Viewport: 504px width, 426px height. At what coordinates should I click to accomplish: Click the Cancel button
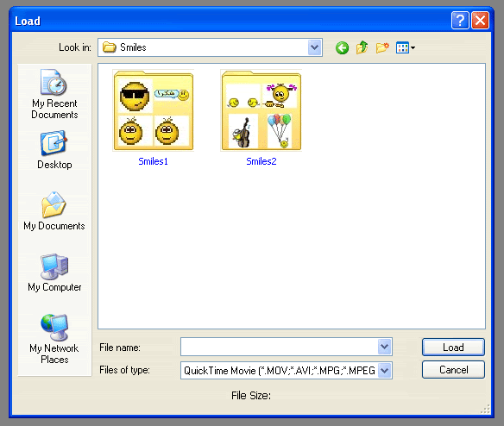(x=453, y=370)
